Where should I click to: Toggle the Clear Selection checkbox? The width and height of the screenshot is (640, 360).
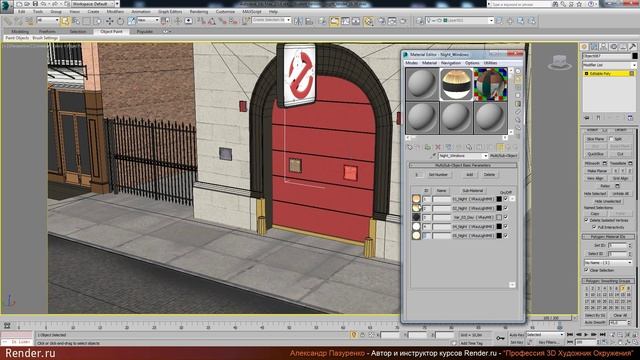coord(587,270)
